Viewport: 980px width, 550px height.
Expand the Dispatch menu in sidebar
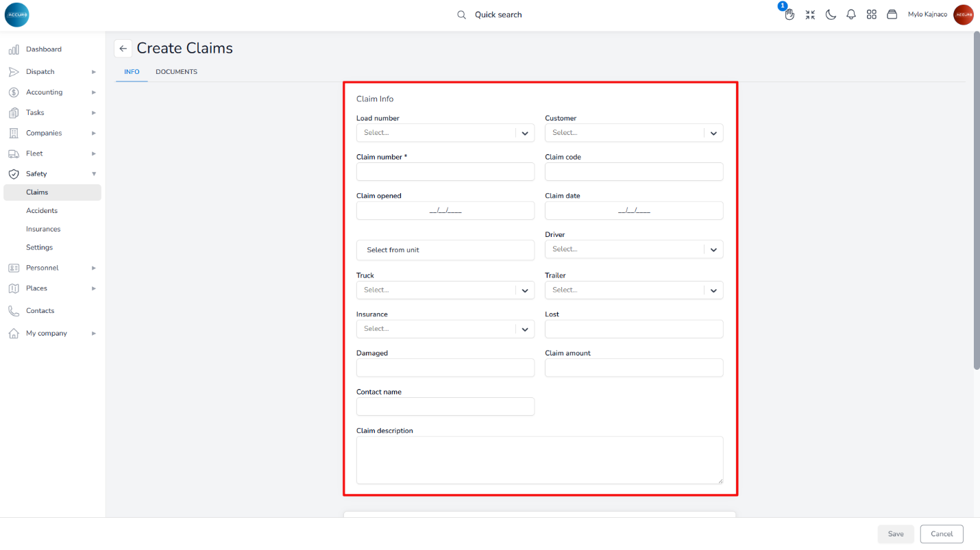pos(51,72)
